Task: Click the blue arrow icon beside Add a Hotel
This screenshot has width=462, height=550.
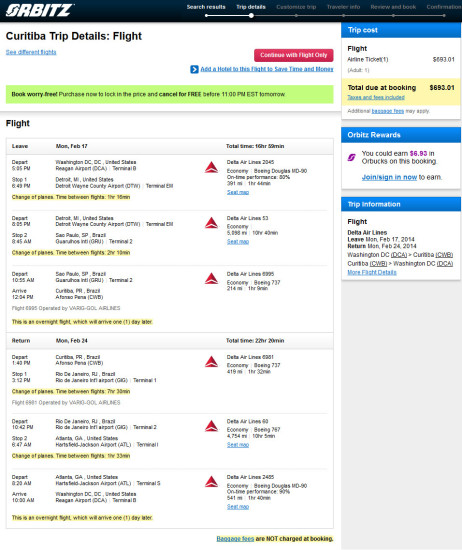Action: click(x=194, y=69)
